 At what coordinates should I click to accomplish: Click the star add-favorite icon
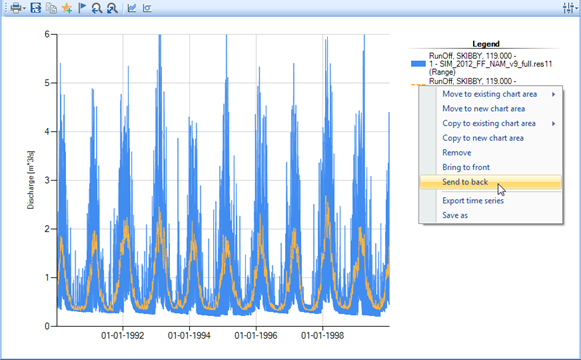[x=67, y=8]
